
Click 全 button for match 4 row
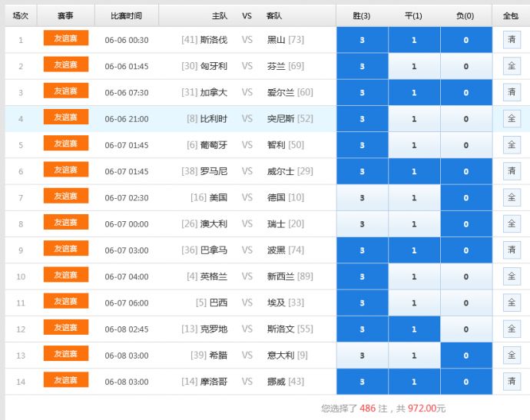(512, 118)
